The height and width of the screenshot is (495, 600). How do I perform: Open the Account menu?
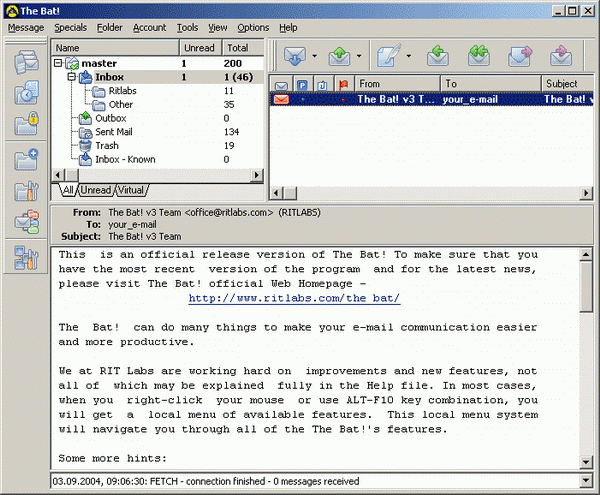149,28
